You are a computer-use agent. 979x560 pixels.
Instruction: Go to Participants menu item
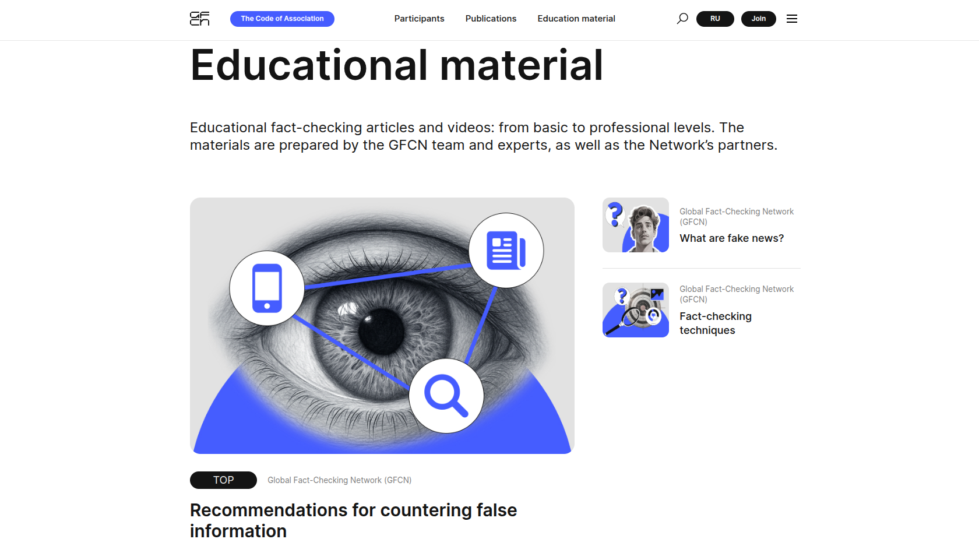pyautogui.click(x=419, y=19)
